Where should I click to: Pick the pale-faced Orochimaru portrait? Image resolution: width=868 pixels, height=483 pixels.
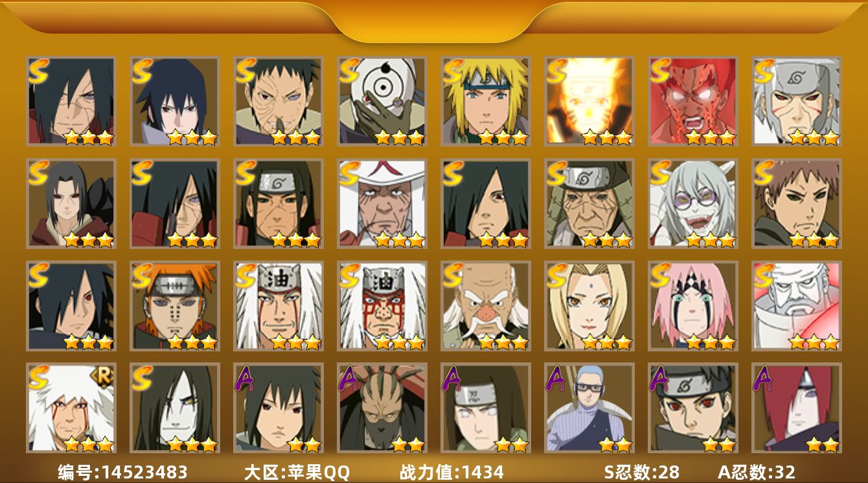pos(175,408)
